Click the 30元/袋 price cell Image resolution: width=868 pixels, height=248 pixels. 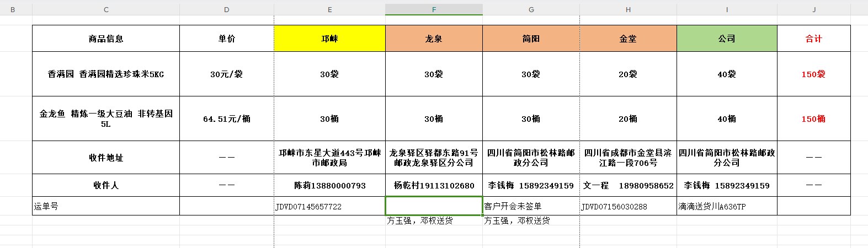[x=227, y=74]
